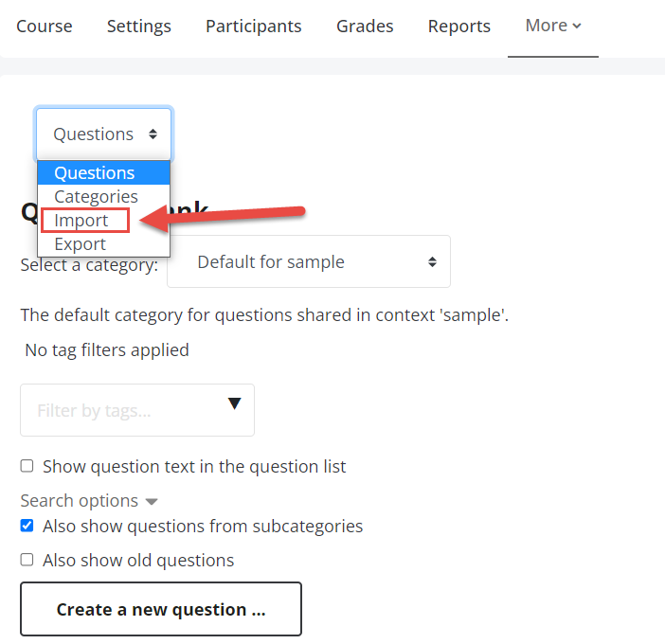665x644 pixels.
Task: Click the Default for sample selector arrows
Action: (432, 261)
